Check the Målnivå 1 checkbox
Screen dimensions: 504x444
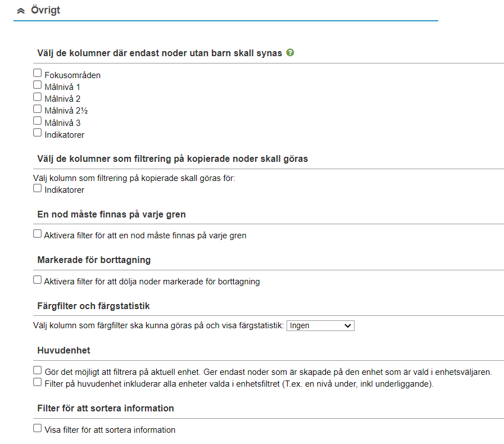click(38, 85)
